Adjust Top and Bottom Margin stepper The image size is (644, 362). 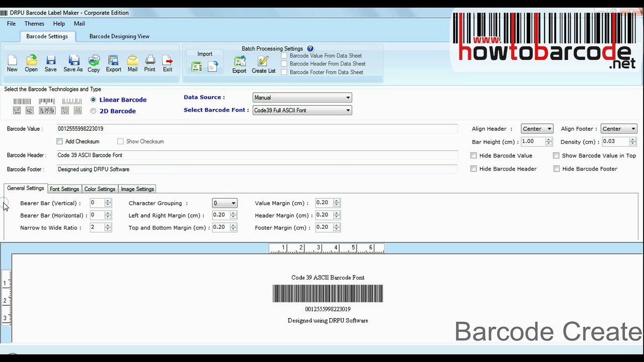233,227
